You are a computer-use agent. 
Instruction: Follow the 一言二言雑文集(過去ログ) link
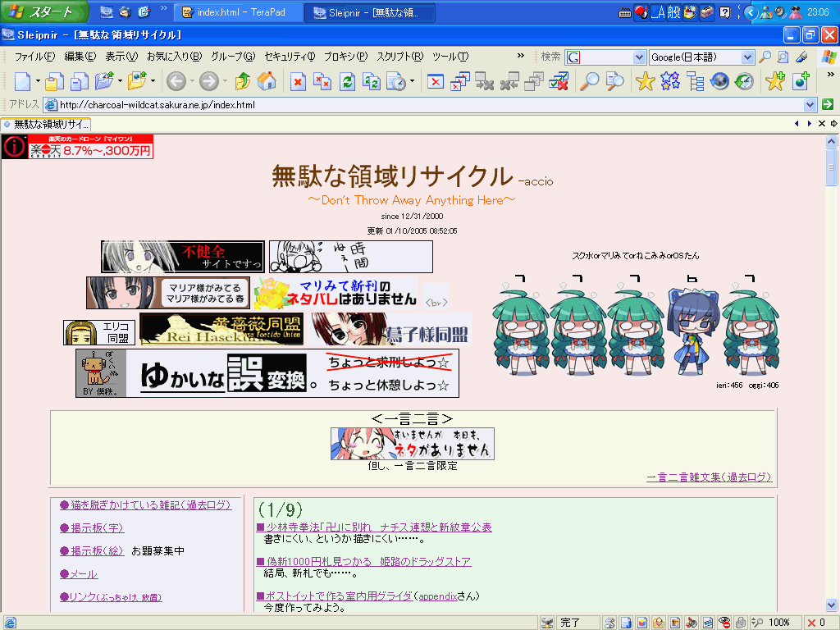pyautogui.click(x=709, y=477)
